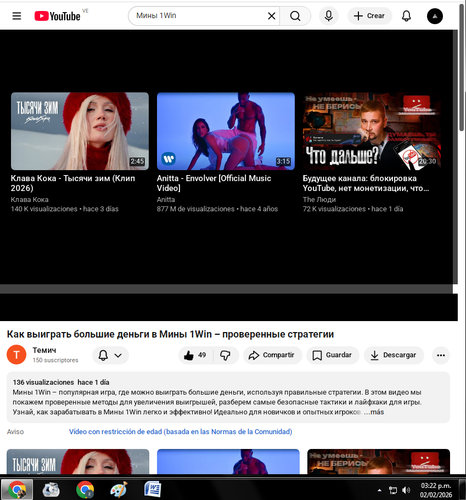Screen dimensions: 466x500
Task: Show hidden tray icons arrow
Action: 379,490
